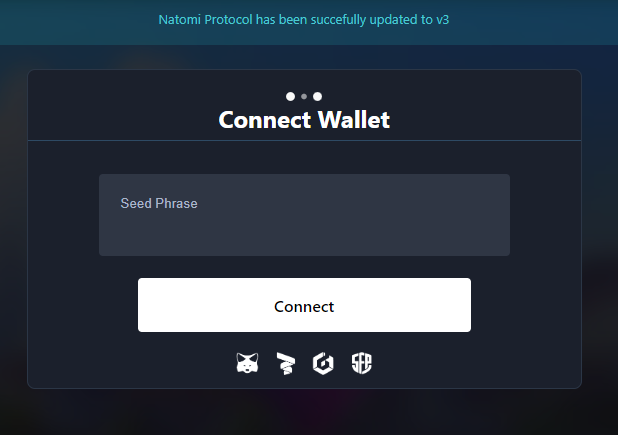Click the word 'succefully' in the banner
The width and height of the screenshot is (618, 435).
pyautogui.click(x=339, y=20)
